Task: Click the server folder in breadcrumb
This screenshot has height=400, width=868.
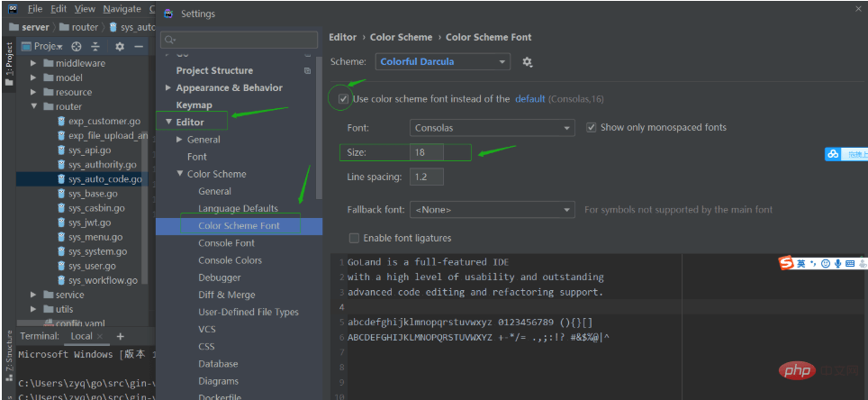Action: click(30, 27)
